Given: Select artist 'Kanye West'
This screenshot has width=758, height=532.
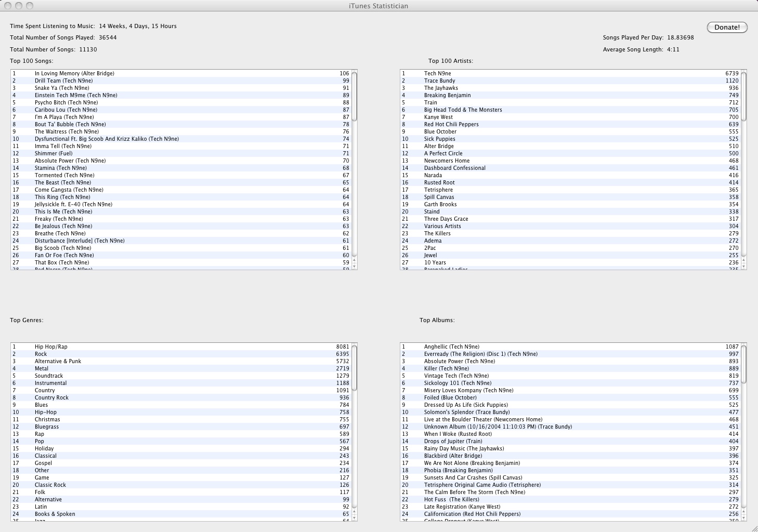Looking at the screenshot, I should (570, 117).
